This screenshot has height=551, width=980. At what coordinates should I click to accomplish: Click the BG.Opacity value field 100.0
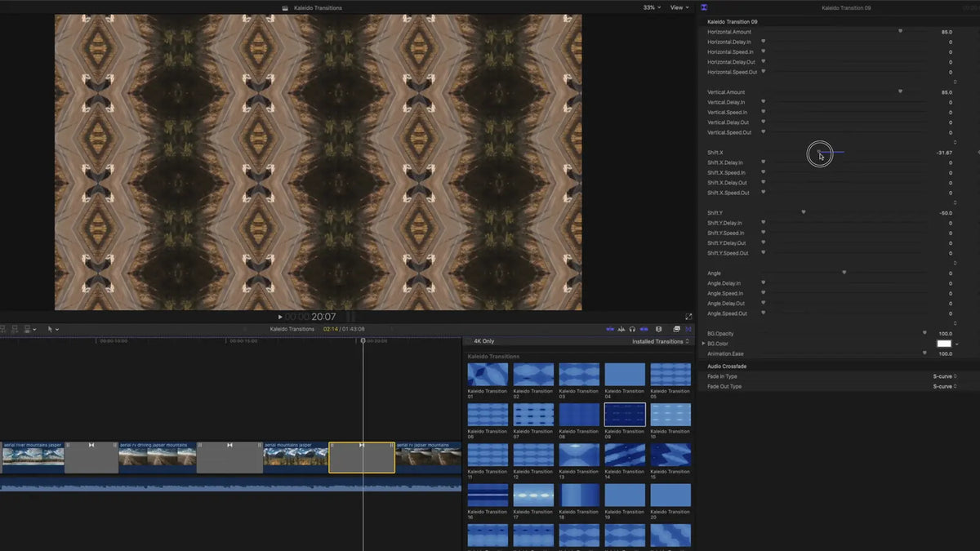pos(946,334)
